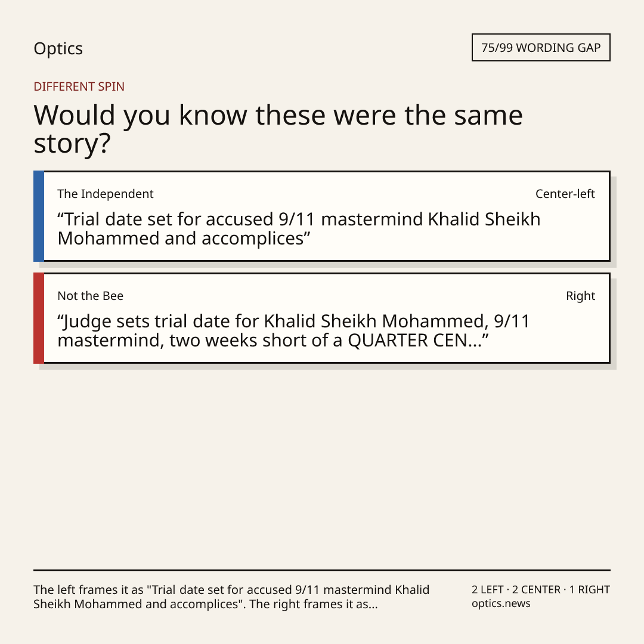Click the Center-left bias label
Screen dimensions: 644x644
point(565,194)
